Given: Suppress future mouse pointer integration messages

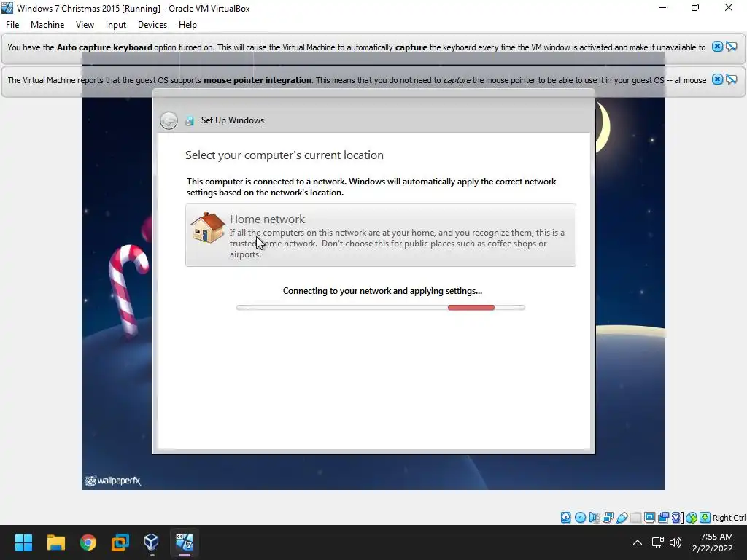Looking at the screenshot, I should coord(731,79).
